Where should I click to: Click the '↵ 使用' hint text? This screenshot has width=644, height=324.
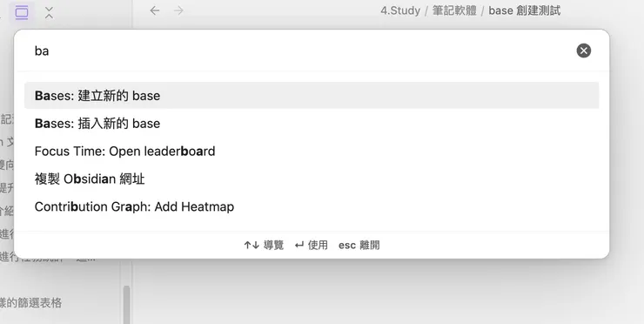[x=311, y=245]
